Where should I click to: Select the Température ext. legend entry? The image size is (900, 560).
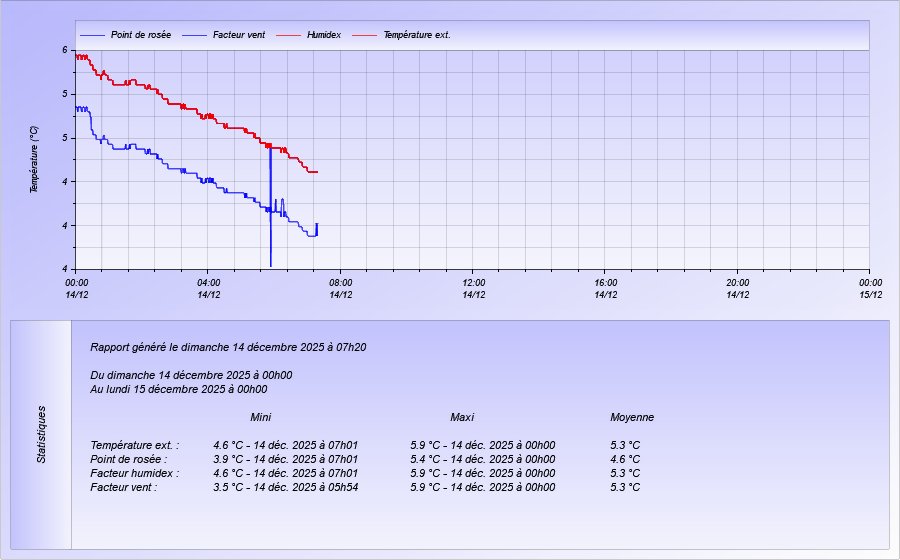417,35
